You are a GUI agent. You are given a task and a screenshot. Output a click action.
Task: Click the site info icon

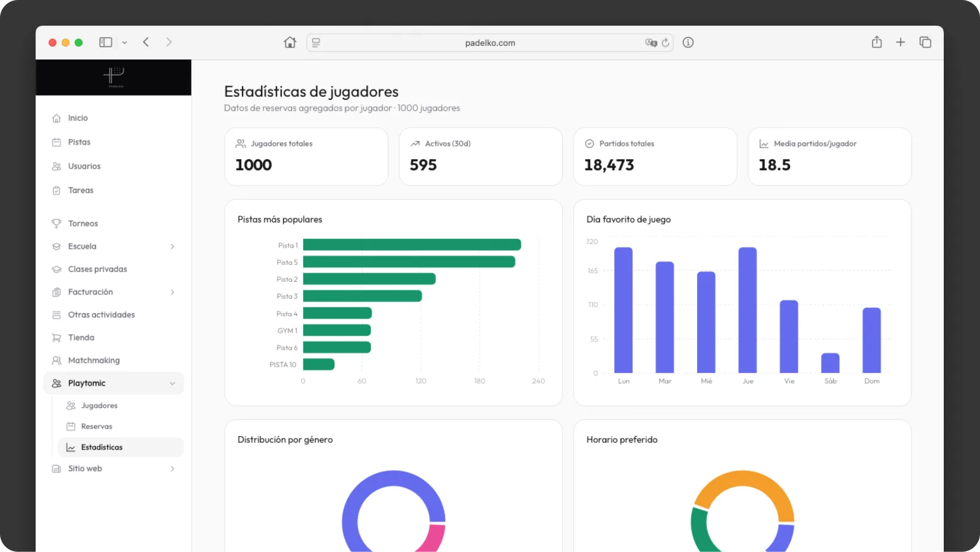(688, 42)
